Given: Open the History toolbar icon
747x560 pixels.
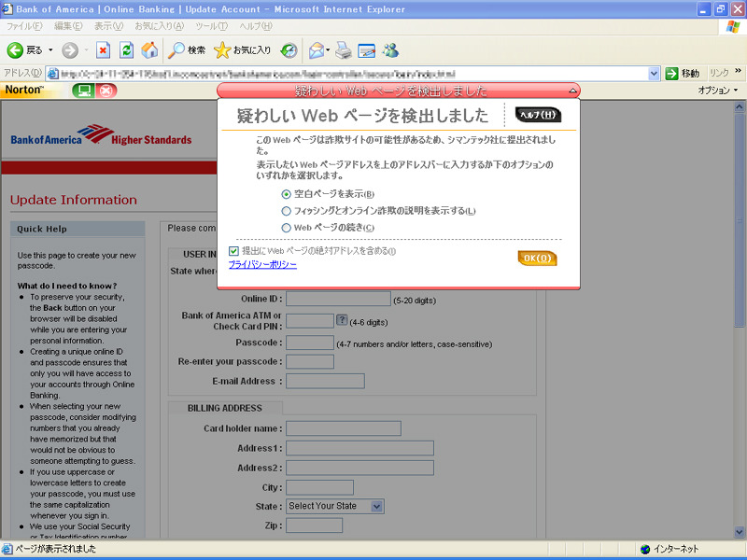Looking at the screenshot, I should (x=289, y=50).
